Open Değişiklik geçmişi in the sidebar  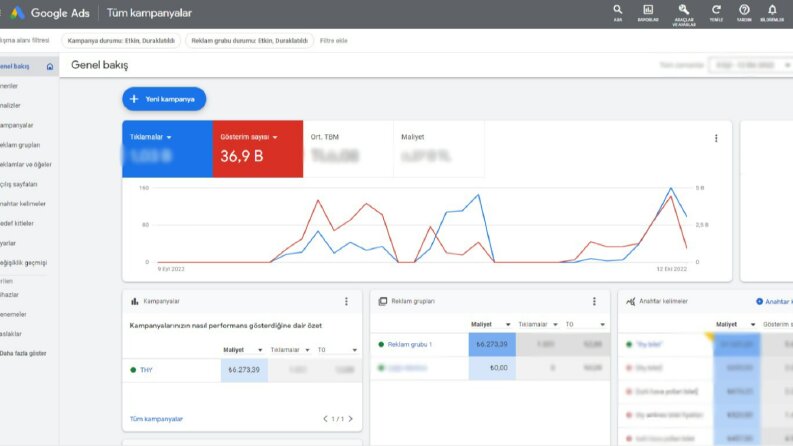(23, 262)
